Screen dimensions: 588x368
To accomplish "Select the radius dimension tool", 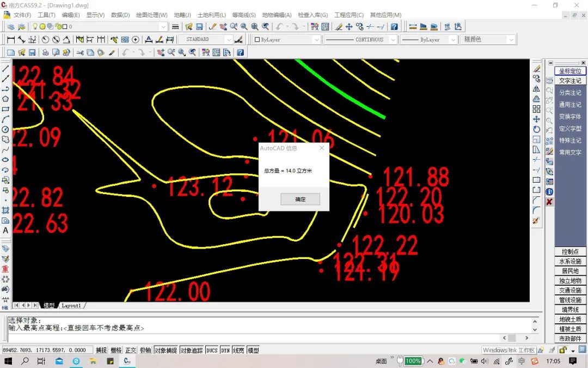I will (x=45, y=39).
